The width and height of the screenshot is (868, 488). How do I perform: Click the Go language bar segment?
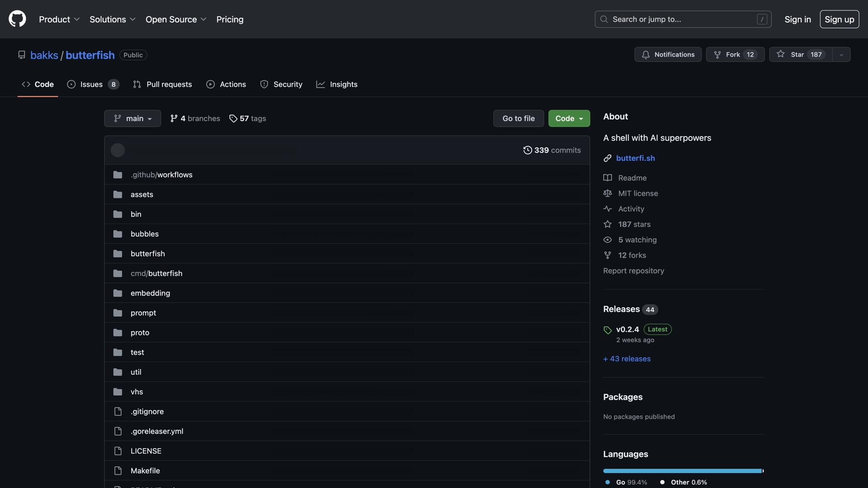[682, 471]
